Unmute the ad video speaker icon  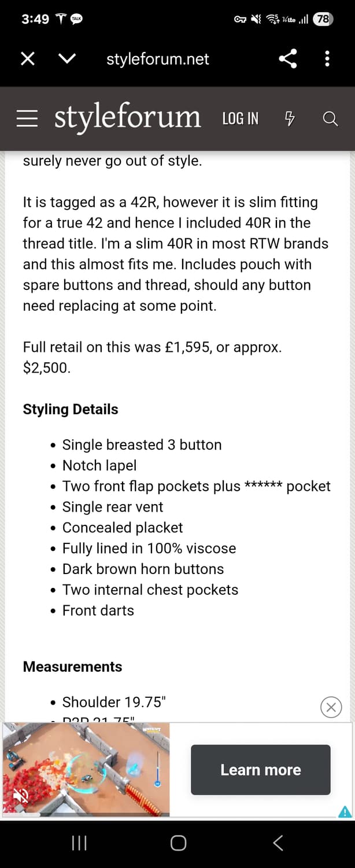(21, 798)
